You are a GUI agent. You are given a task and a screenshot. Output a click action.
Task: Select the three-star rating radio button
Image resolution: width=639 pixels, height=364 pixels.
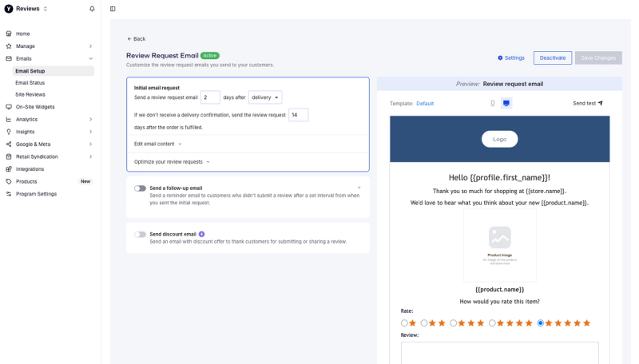(454, 322)
